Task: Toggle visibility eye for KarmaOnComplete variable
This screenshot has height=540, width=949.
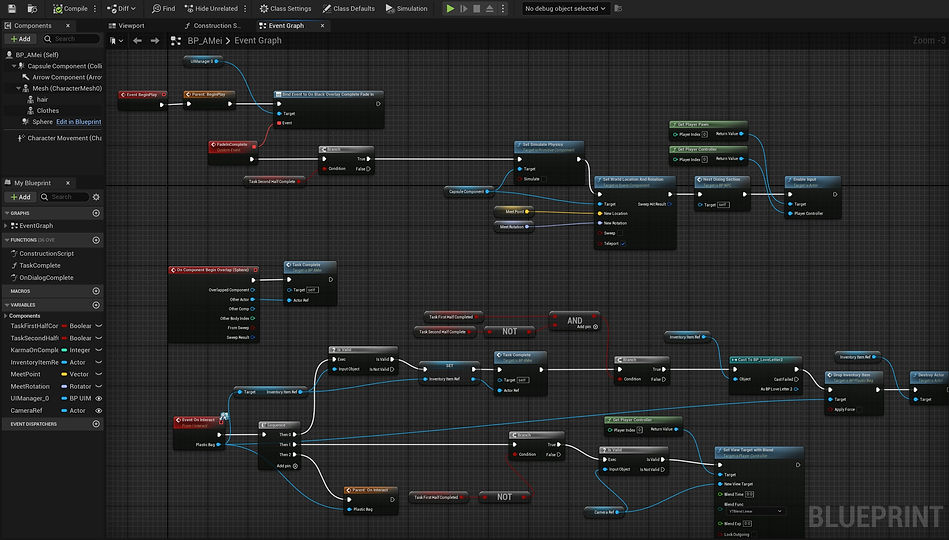Action: tap(99, 350)
